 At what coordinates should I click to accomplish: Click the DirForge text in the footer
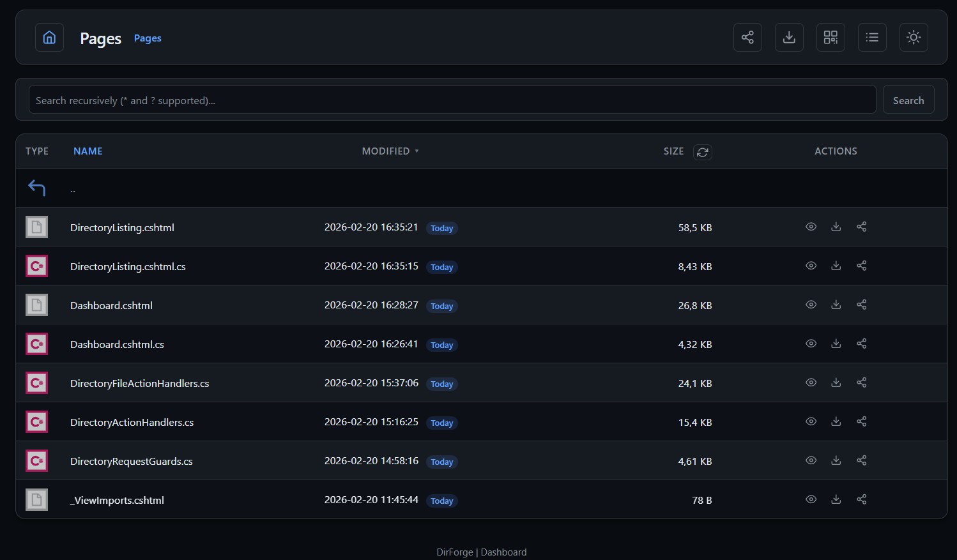(455, 552)
